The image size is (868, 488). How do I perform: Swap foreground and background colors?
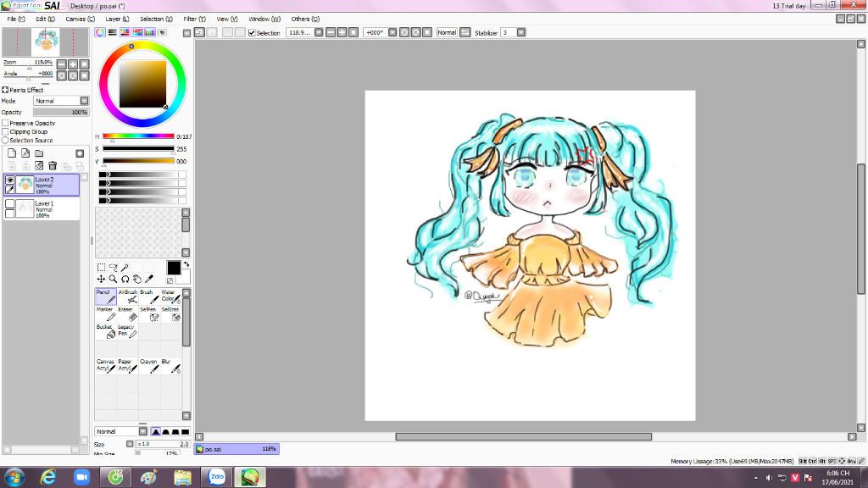(186, 264)
